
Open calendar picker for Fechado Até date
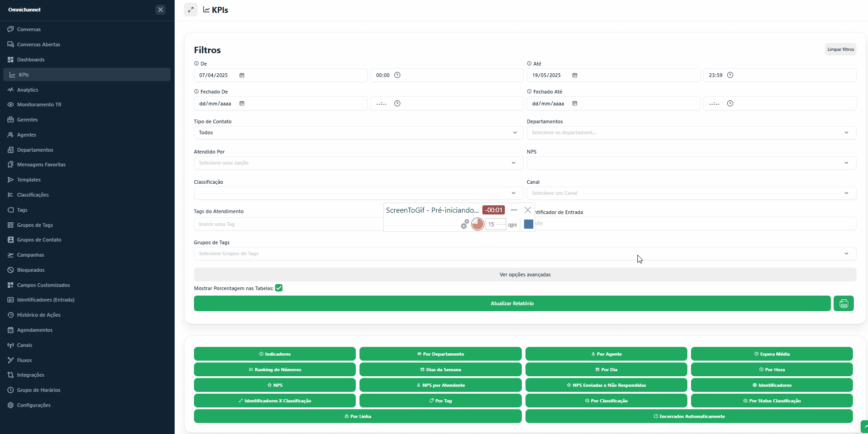tap(575, 104)
